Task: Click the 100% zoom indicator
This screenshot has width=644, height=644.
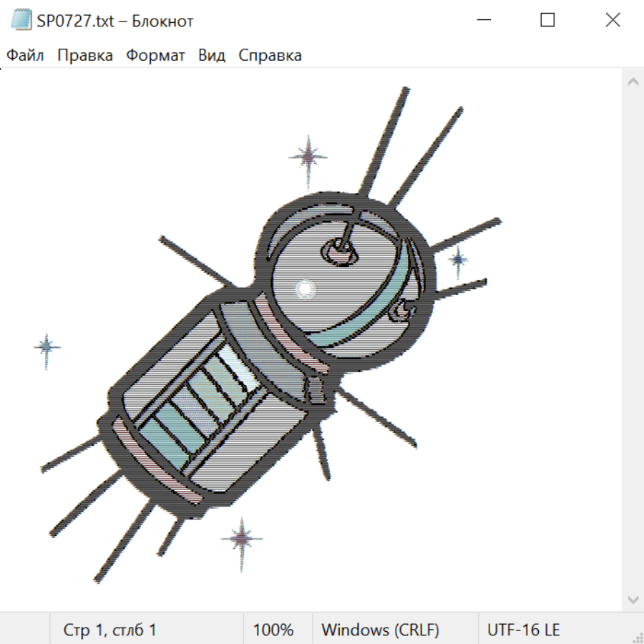Action: (x=273, y=630)
